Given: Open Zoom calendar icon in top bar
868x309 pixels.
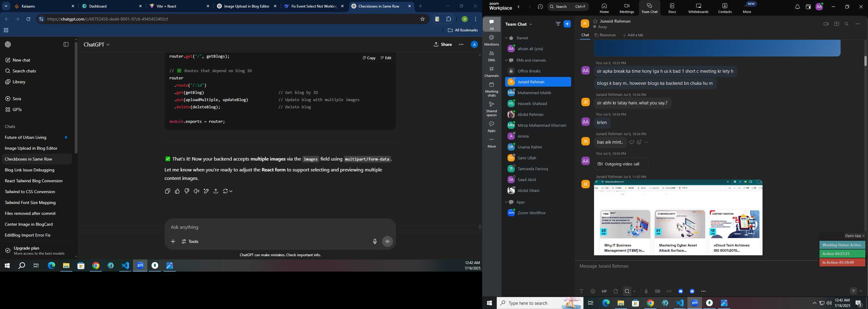Looking at the screenshot, I should (808, 7).
